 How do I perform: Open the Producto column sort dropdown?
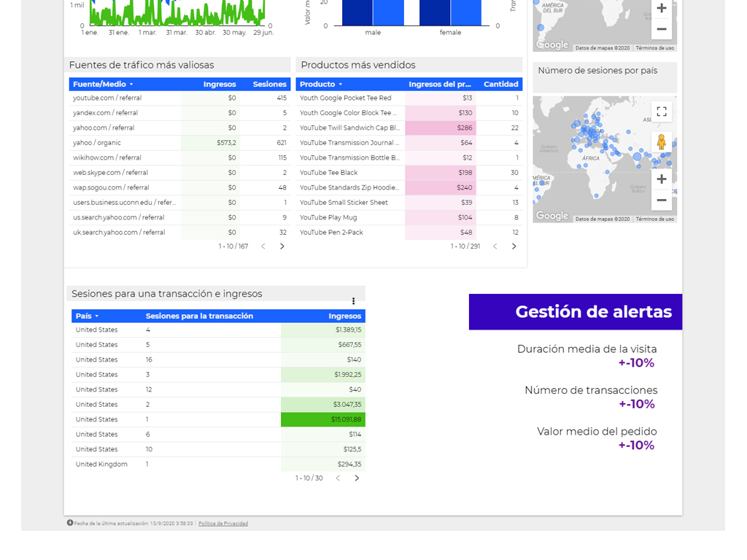[340, 85]
